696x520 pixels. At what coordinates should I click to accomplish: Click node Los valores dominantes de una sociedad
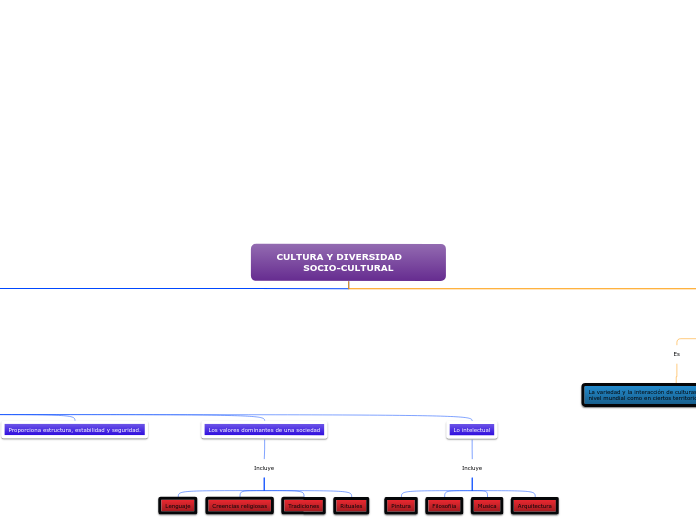coord(264,430)
